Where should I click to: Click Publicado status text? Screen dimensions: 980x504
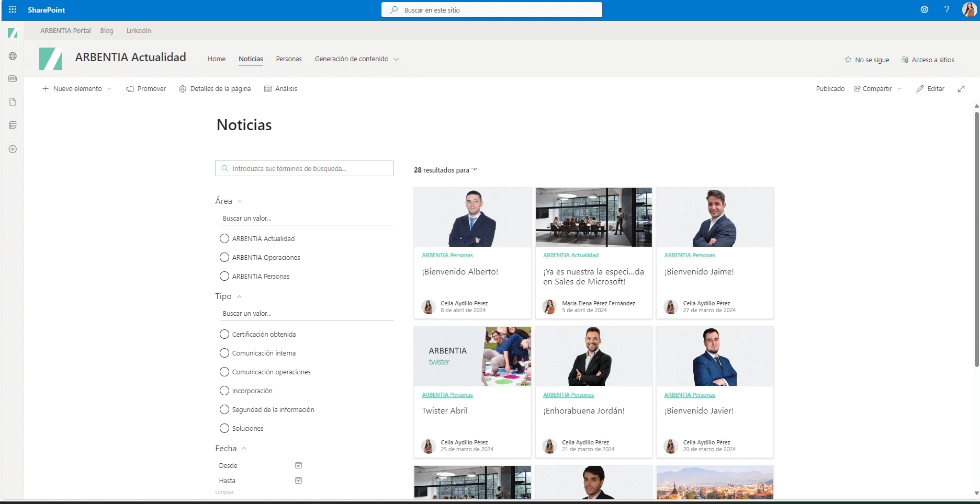[830, 89]
